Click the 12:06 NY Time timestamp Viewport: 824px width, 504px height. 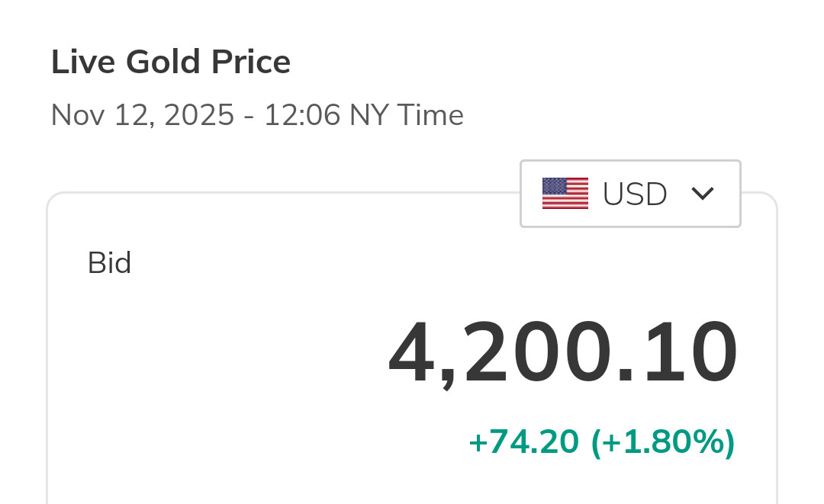coord(364,116)
